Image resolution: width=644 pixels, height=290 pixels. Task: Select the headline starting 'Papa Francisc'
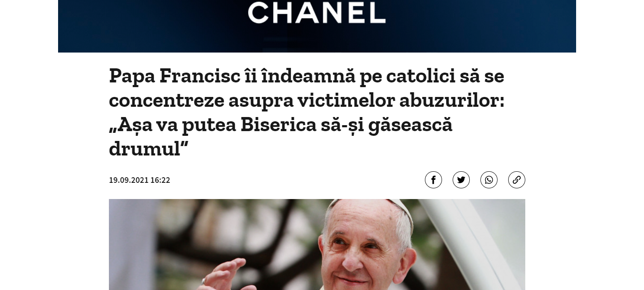click(x=307, y=112)
